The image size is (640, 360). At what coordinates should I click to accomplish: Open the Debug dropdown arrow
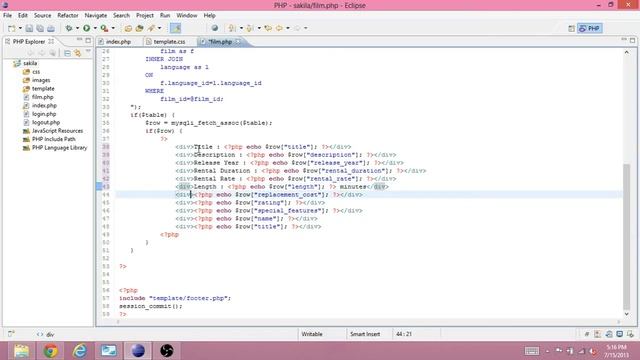tap(78, 28)
